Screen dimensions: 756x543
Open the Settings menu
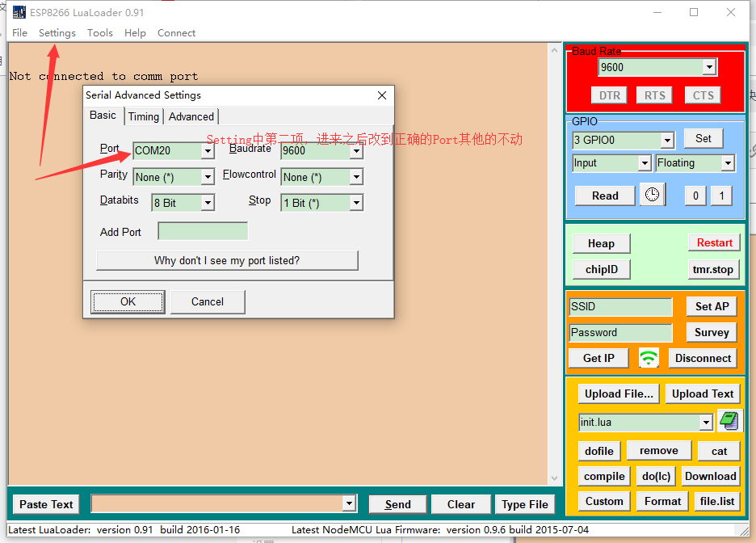point(57,33)
